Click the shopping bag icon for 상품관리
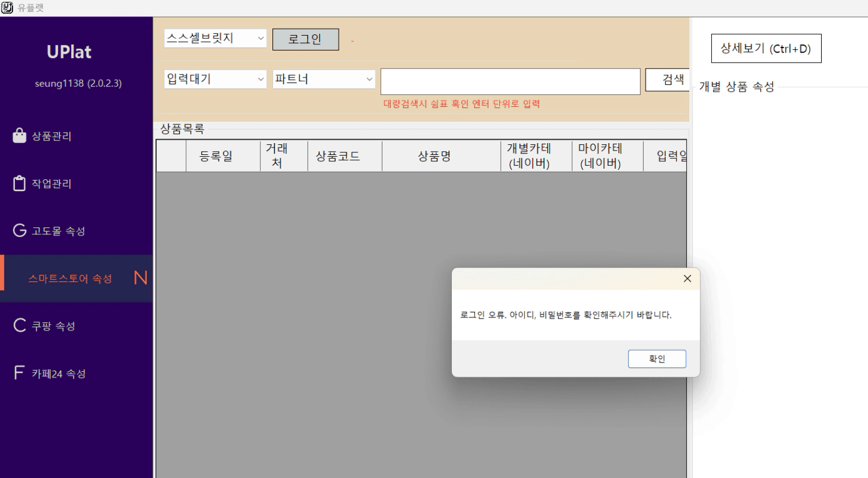The image size is (868, 478). 19,136
